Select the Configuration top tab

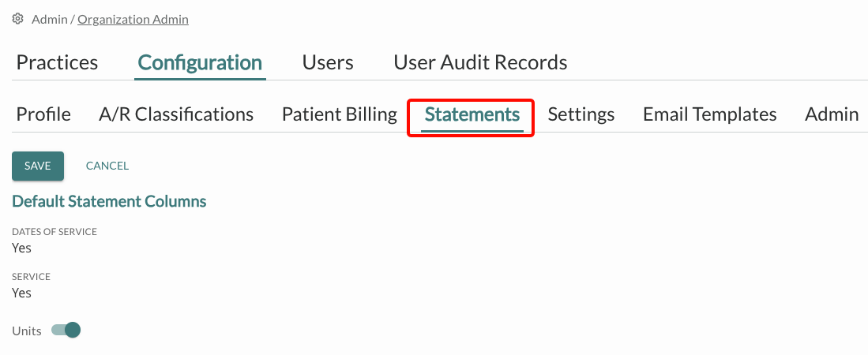click(x=200, y=63)
